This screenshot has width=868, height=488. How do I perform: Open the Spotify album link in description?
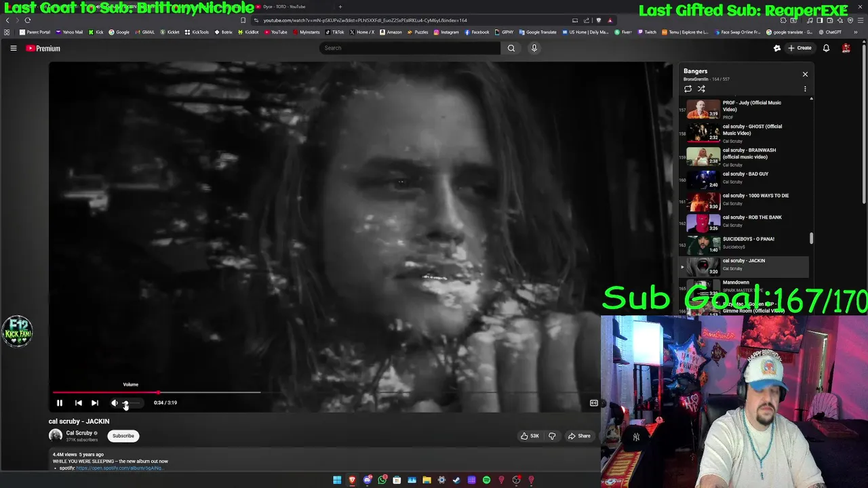tap(119, 468)
